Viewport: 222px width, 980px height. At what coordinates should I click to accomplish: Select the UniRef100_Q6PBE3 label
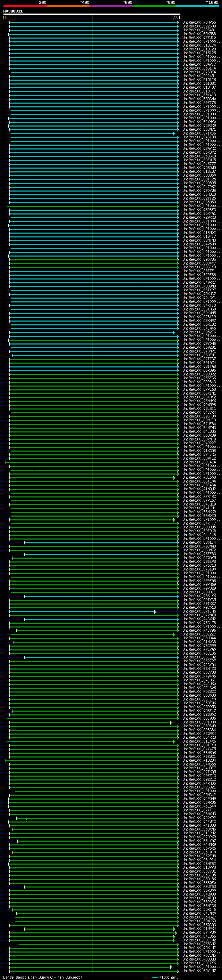[x=199, y=210]
